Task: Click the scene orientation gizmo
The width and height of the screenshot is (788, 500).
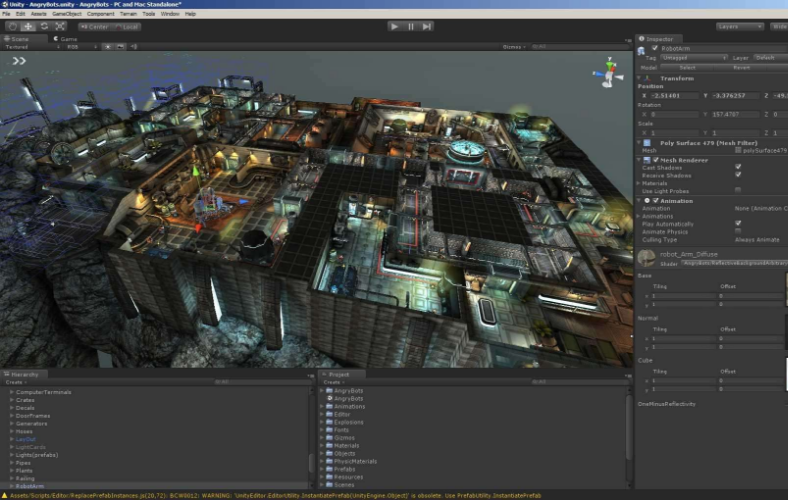Action: [608, 73]
